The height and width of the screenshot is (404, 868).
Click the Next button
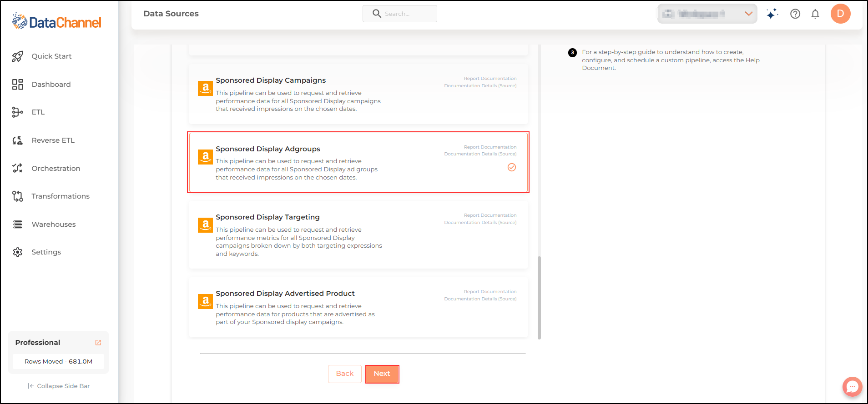382,374
